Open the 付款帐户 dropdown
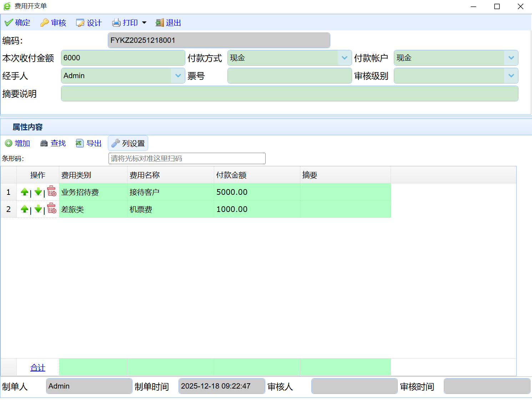532x400 pixels. [x=511, y=58]
